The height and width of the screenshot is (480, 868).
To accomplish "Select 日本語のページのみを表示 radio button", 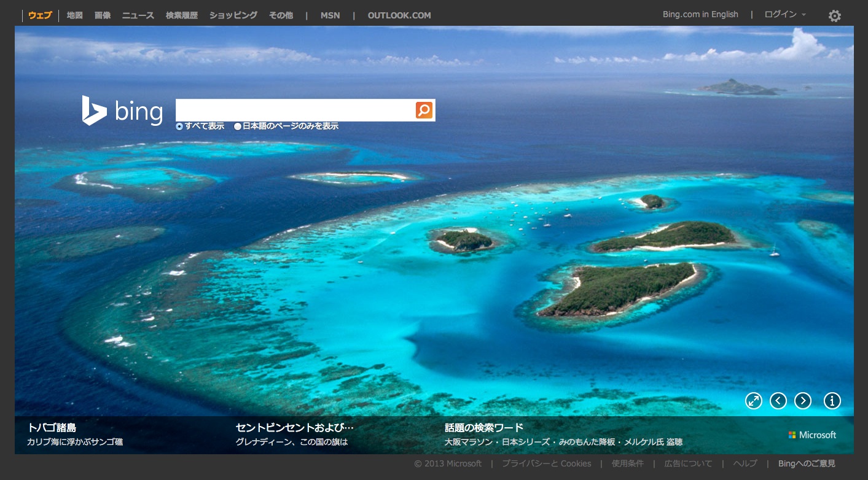I will pos(238,126).
